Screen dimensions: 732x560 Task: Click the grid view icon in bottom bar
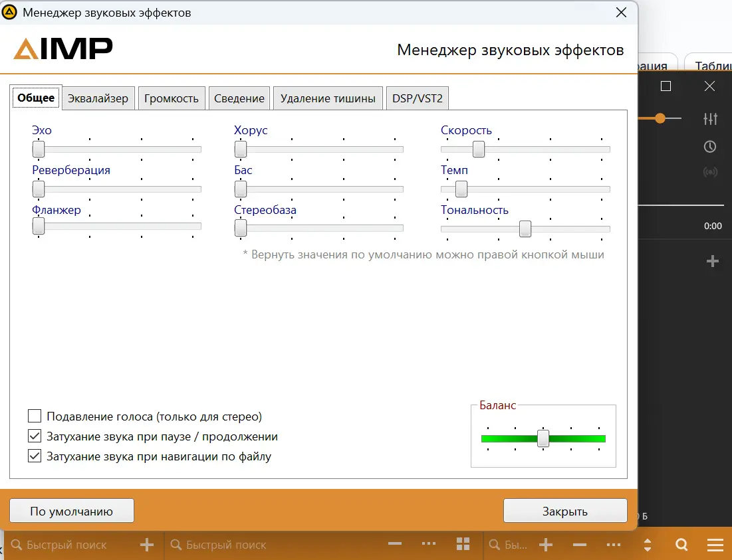[x=463, y=543]
